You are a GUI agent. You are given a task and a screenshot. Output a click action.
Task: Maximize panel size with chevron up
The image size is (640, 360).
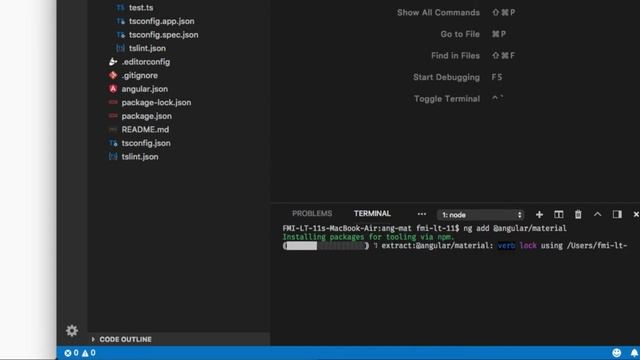[598, 214]
